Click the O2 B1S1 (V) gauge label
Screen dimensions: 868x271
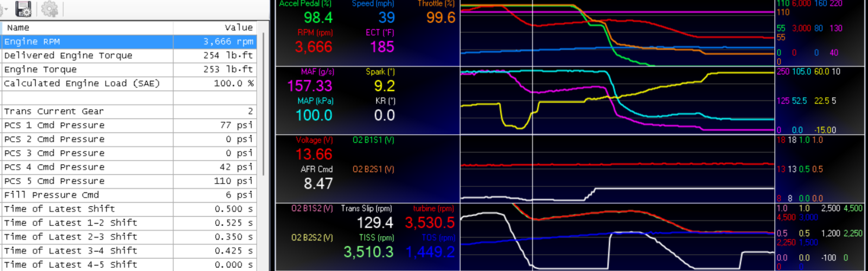(x=373, y=140)
